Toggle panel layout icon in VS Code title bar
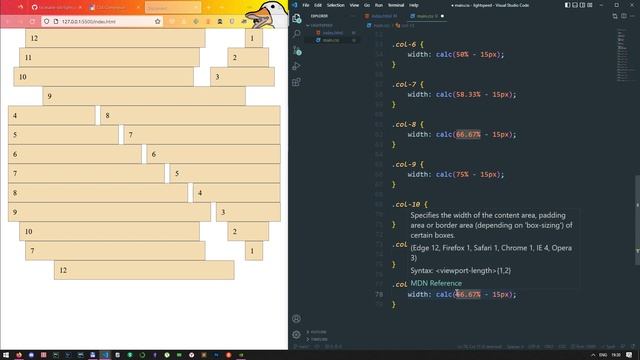Image resolution: width=640 pixels, height=360 pixels. pyautogui.click(x=575, y=5)
